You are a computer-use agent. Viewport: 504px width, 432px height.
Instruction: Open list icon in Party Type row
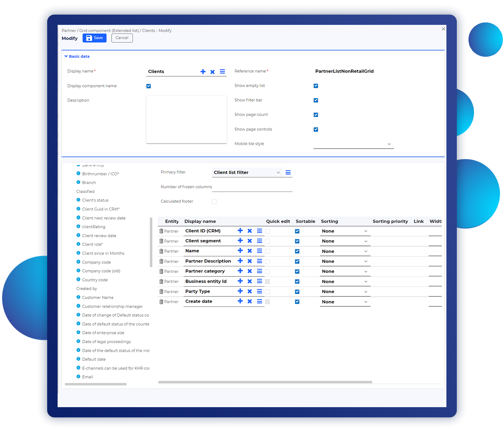[260, 291]
